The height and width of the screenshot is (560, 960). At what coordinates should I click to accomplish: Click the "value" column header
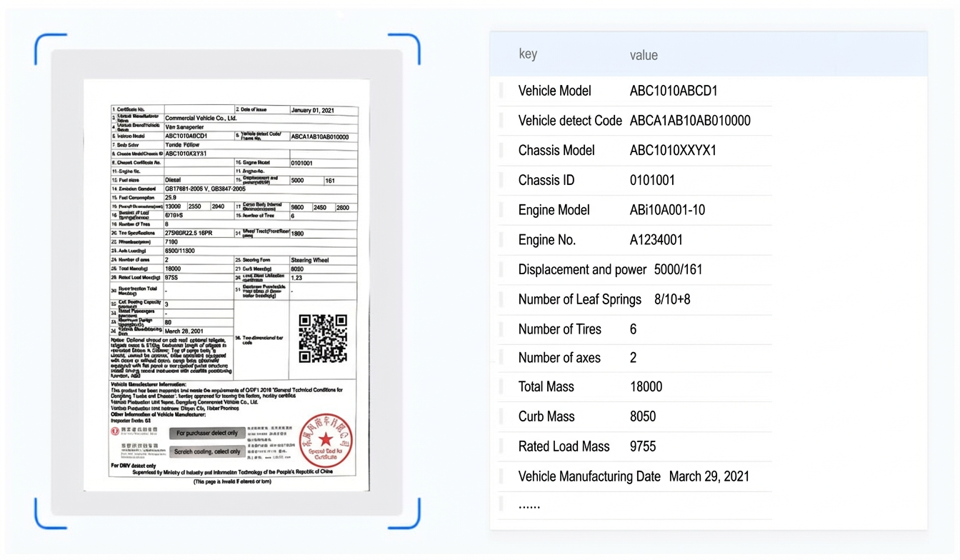pyautogui.click(x=644, y=55)
